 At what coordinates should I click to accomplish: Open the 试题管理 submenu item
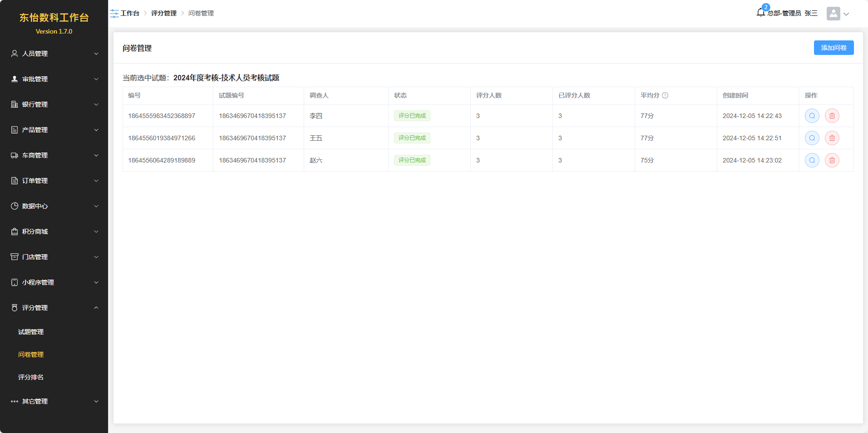[31, 332]
